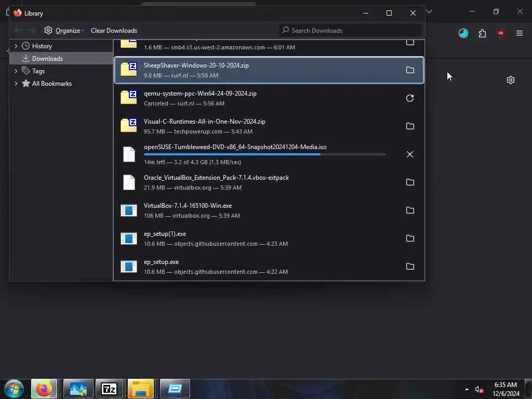Open containing folder for SheepShaver-Windows zip
This screenshot has width=532, height=399.
pos(410,70)
